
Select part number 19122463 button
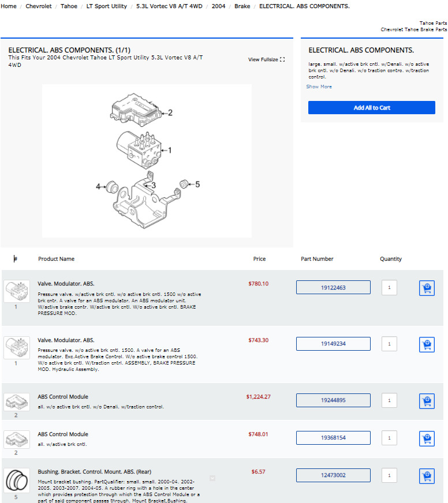[333, 287]
